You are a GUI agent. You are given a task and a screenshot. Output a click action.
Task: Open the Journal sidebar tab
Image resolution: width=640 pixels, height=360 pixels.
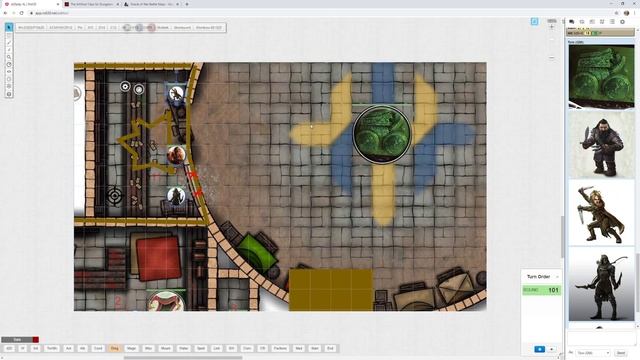pyautogui.click(x=592, y=22)
